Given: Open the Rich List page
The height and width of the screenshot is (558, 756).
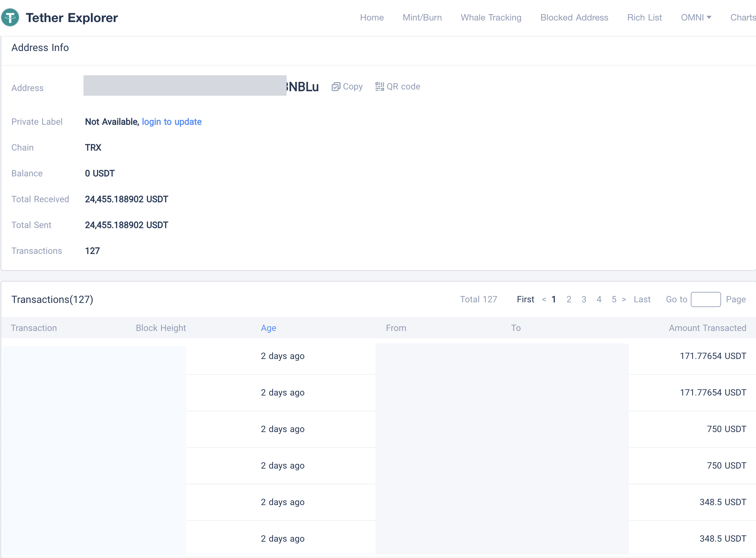Looking at the screenshot, I should click(644, 18).
